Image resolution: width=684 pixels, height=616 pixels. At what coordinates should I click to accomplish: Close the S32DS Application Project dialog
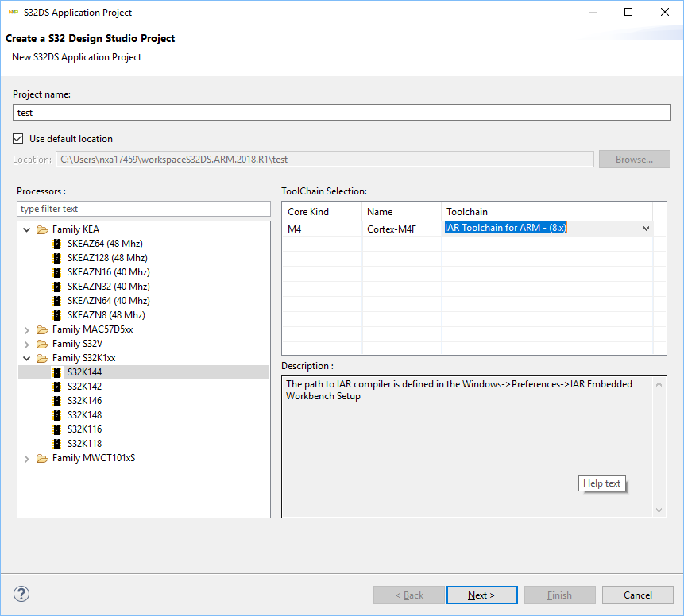pos(665,12)
